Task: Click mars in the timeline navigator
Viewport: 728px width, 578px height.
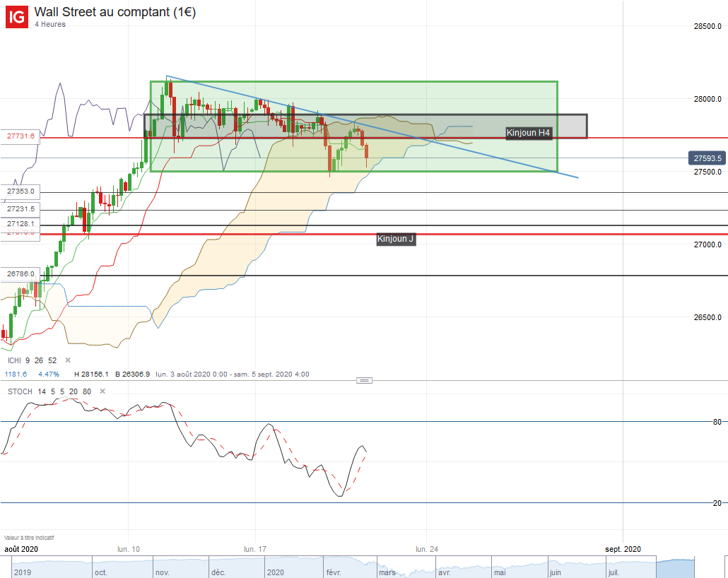Action: 387,572
